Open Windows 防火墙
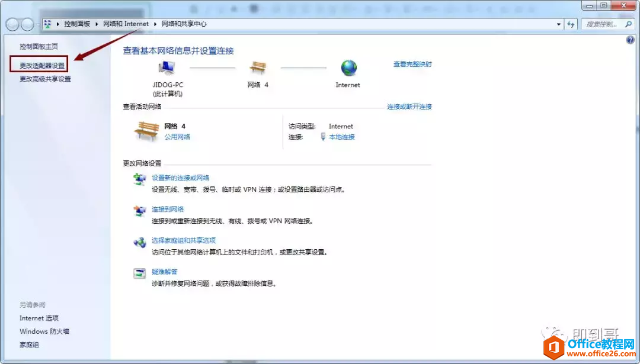This screenshot has width=640, height=364. 44,331
